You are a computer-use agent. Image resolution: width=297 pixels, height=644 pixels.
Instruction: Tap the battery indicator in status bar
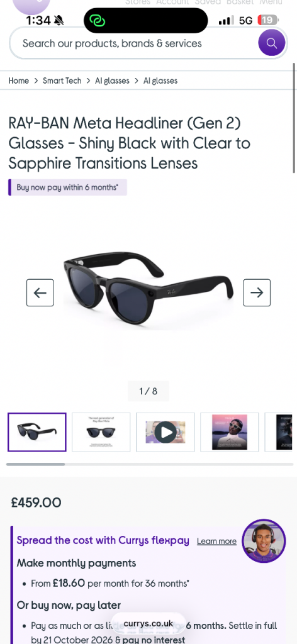pos(268,19)
